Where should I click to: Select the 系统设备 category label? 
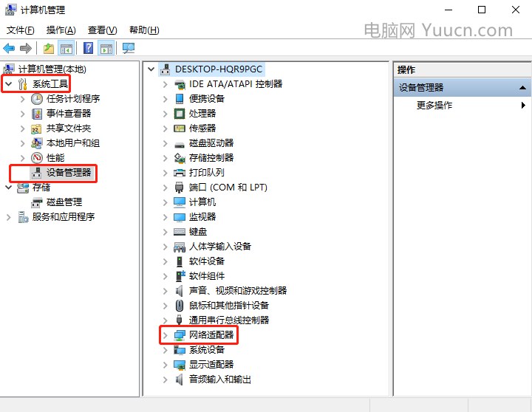point(207,349)
